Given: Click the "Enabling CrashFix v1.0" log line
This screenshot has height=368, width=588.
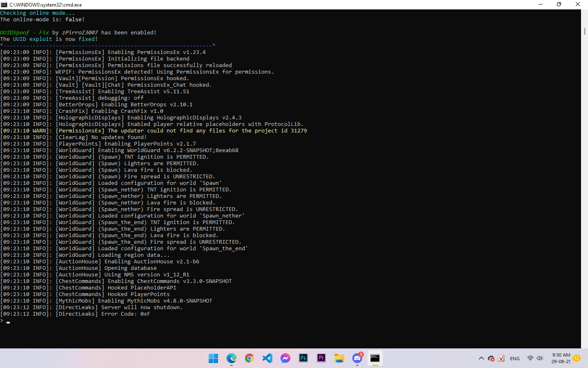Looking at the screenshot, I should pos(82,111).
